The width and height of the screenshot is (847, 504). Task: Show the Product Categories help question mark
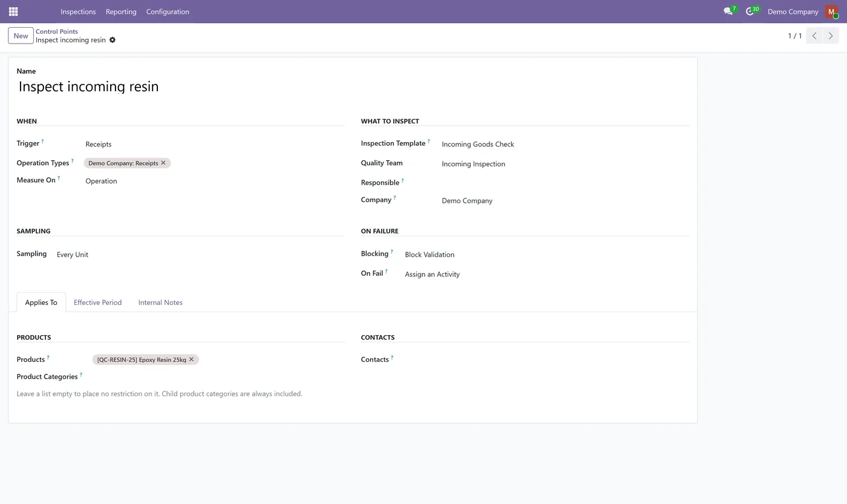[81, 374]
